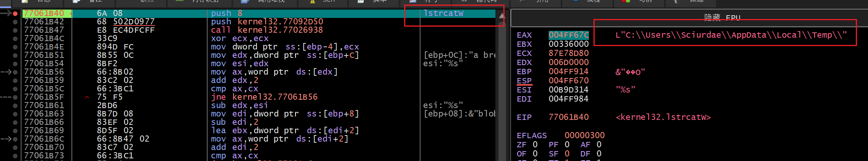Select the mov edi,dword ptr ss:[ebp+8] instruction
Viewport: 868px width, 161px height.
[x=285, y=114]
